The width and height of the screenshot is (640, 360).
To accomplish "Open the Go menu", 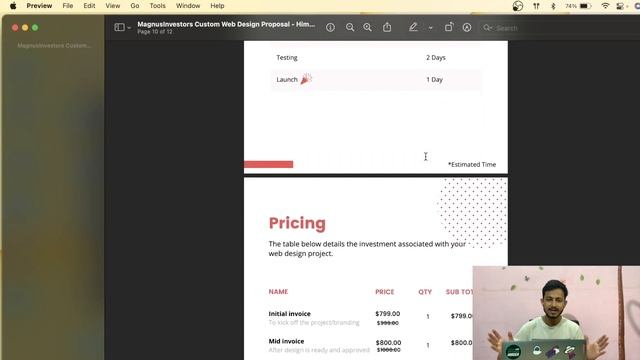I will (x=135, y=6).
